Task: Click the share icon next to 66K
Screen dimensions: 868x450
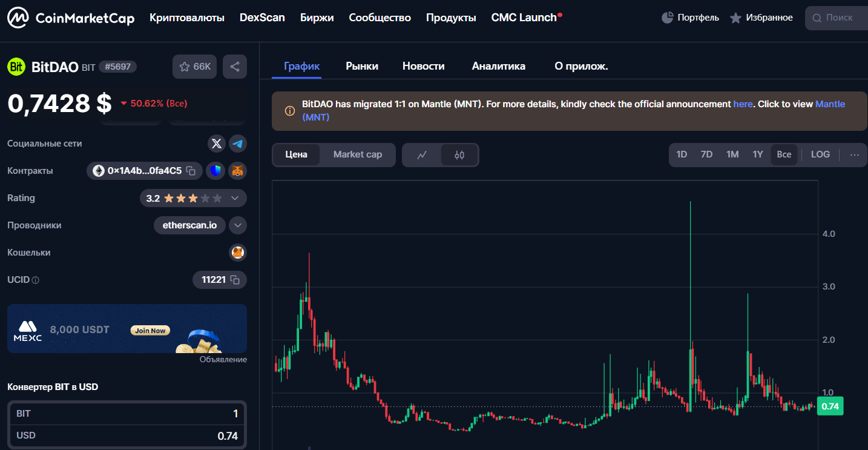Action: (x=235, y=67)
